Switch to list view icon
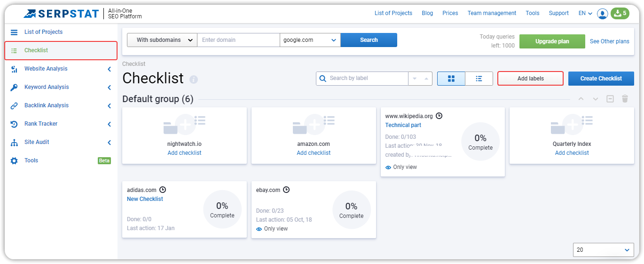 point(479,79)
